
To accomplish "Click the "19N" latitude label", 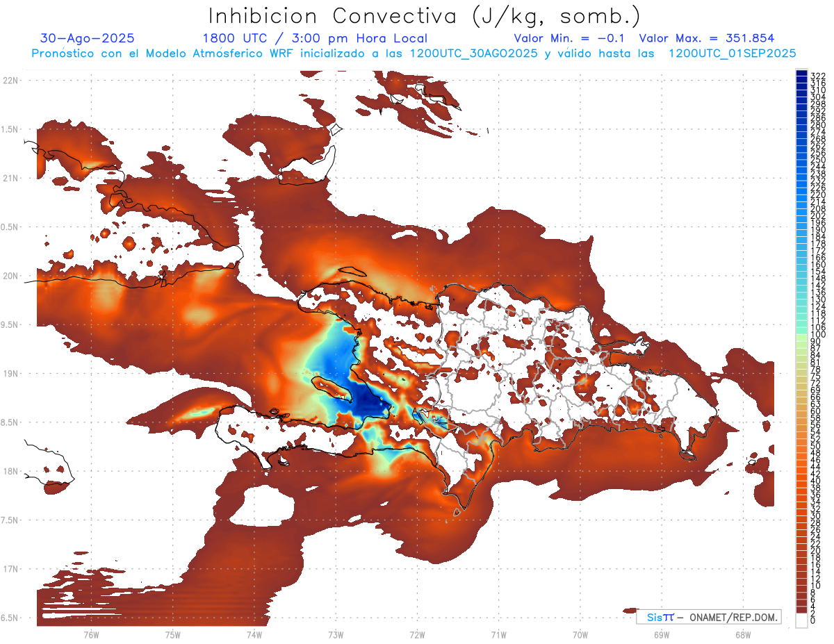I will [x=10, y=374].
